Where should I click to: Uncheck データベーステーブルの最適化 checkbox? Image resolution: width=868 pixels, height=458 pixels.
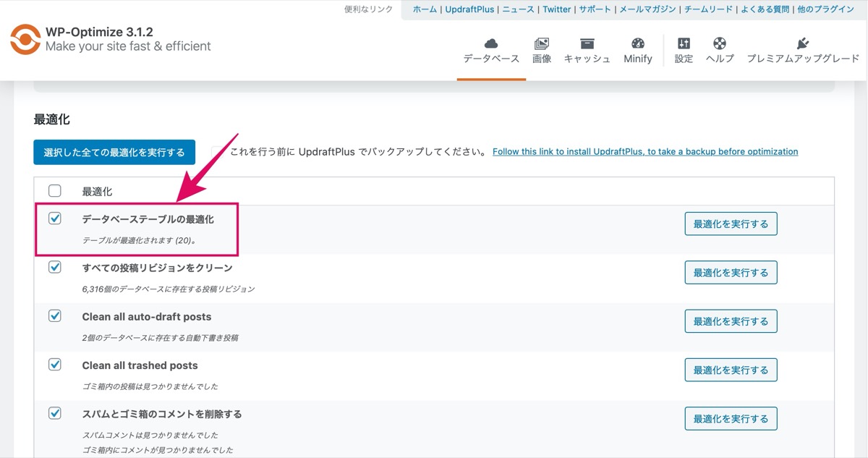click(x=55, y=218)
